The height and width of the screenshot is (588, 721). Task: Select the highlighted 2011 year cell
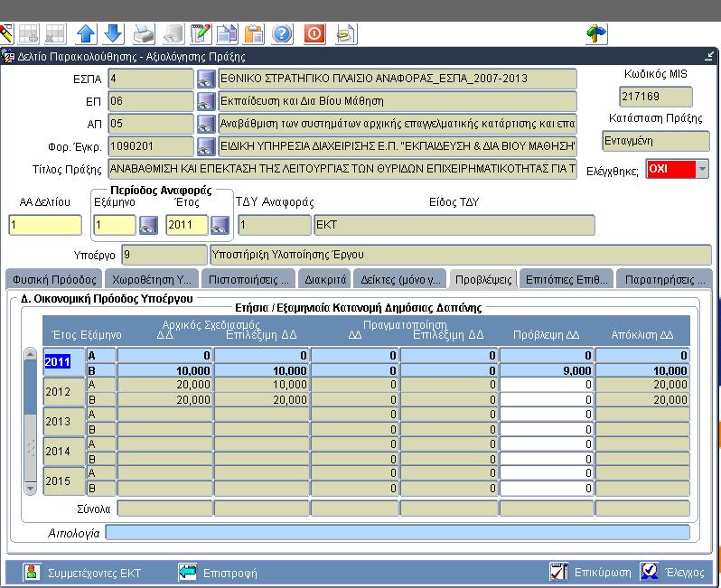coord(64,362)
